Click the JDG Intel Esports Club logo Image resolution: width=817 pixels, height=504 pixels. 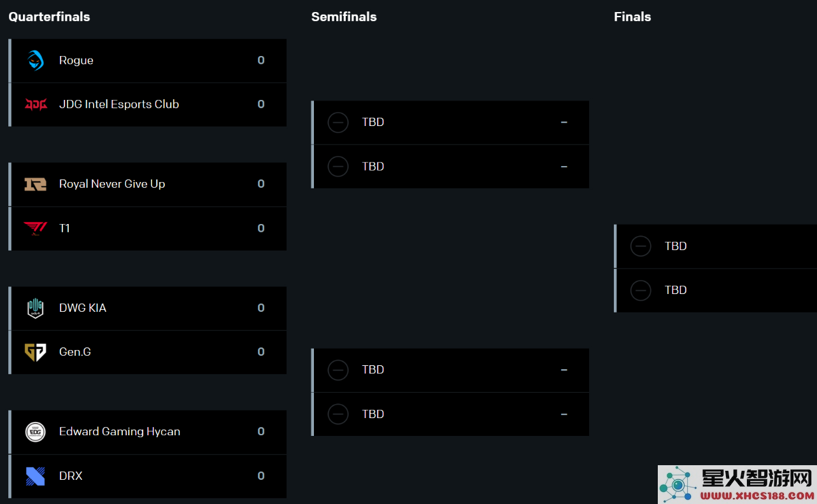click(36, 104)
